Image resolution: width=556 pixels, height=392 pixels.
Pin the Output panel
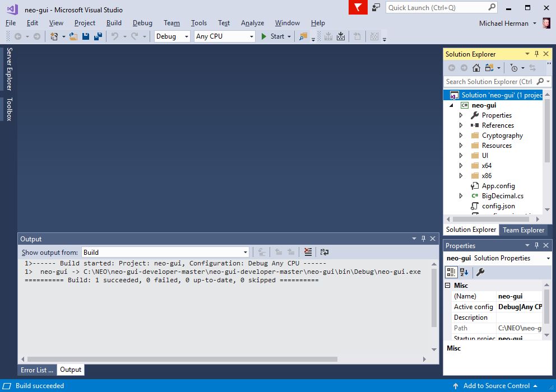[423, 239]
